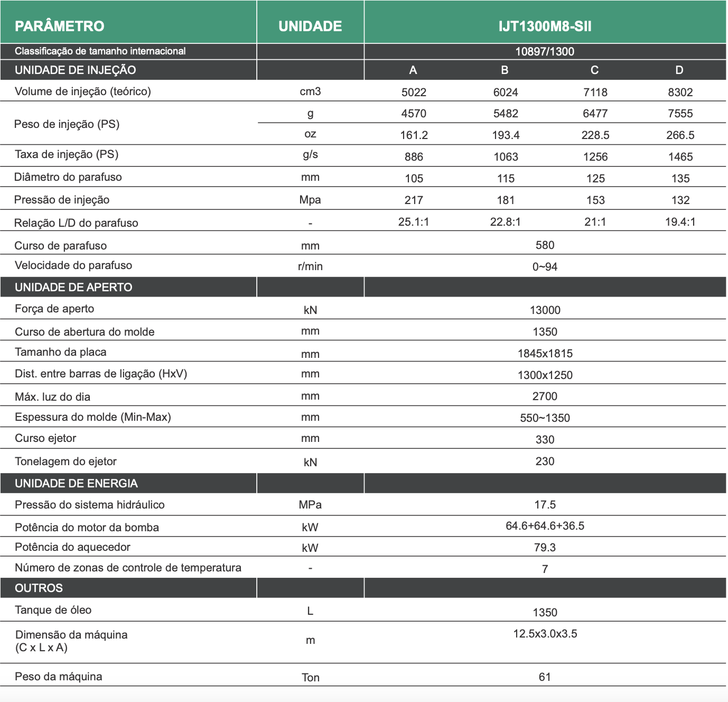Click the UNIDADE column header
This screenshot has height=702, width=728.
tap(310, 26)
